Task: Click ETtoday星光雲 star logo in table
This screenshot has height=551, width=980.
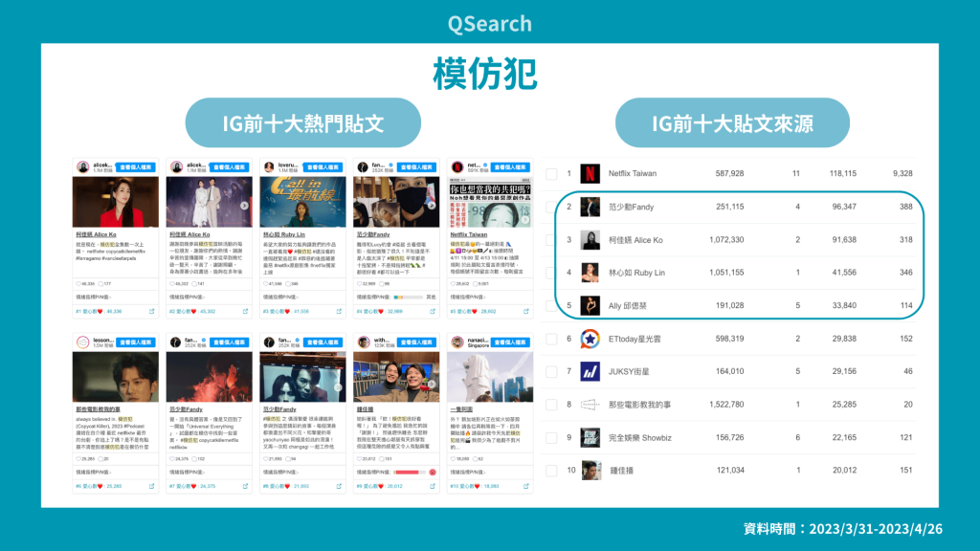Action: [x=590, y=339]
